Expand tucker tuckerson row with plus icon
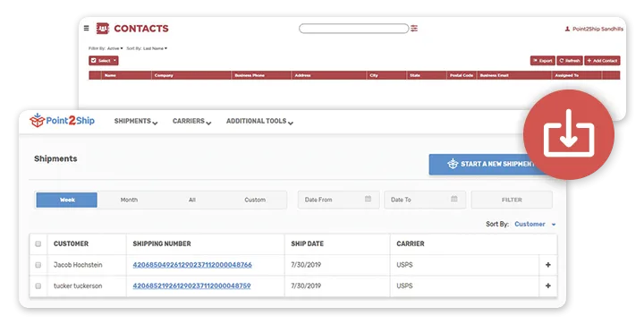644x324 pixels. coord(548,286)
